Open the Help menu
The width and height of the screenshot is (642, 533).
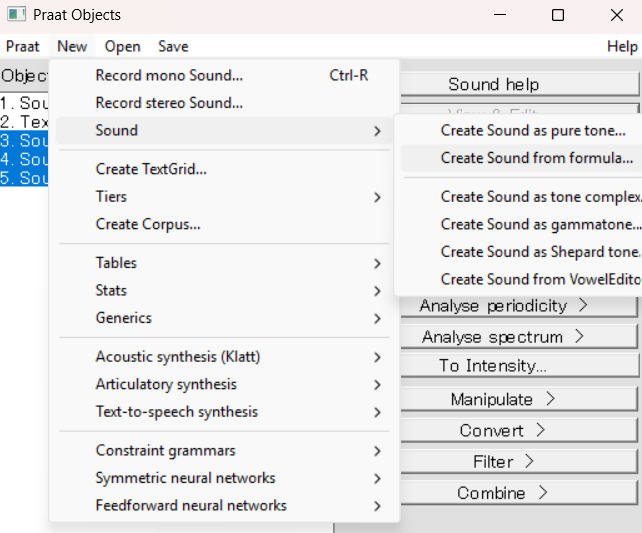pos(622,46)
